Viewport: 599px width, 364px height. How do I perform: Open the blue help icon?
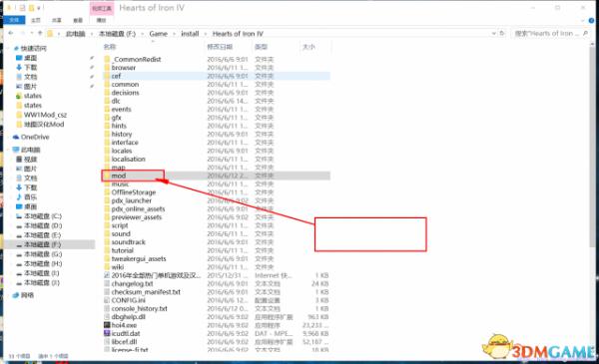coord(591,20)
